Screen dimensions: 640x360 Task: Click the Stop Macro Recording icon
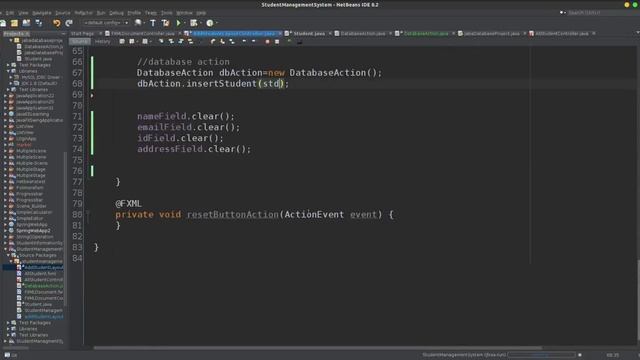tap(277, 41)
